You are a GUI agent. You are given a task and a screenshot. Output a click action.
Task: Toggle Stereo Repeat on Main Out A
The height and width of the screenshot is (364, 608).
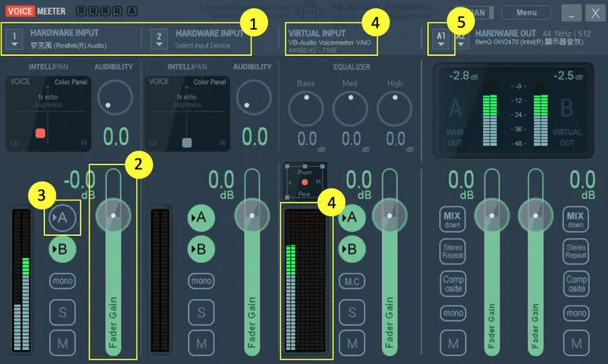click(x=452, y=251)
